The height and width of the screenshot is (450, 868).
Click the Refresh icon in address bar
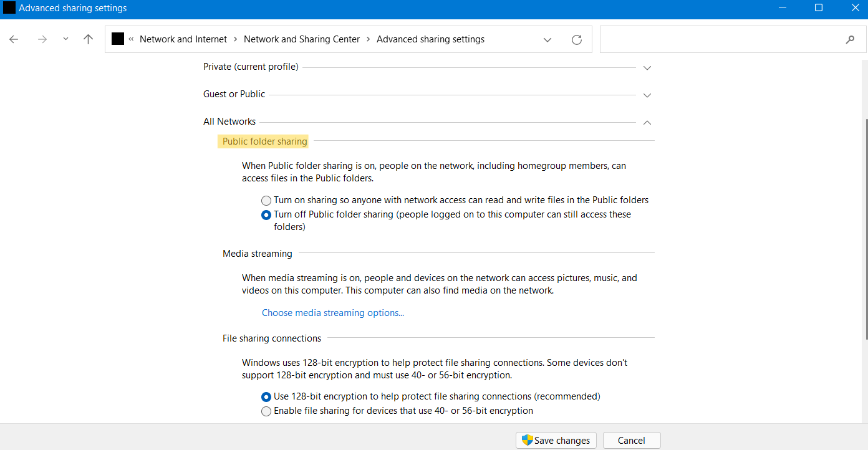click(x=577, y=39)
